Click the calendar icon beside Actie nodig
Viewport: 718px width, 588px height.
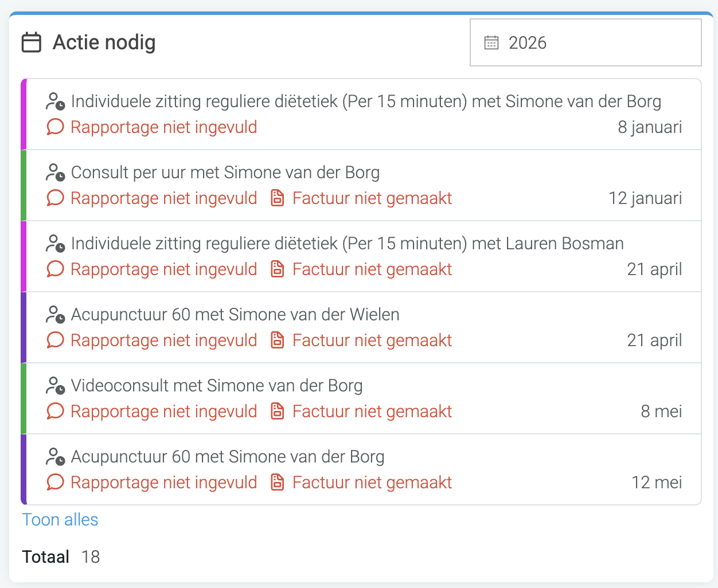[x=32, y=42]
